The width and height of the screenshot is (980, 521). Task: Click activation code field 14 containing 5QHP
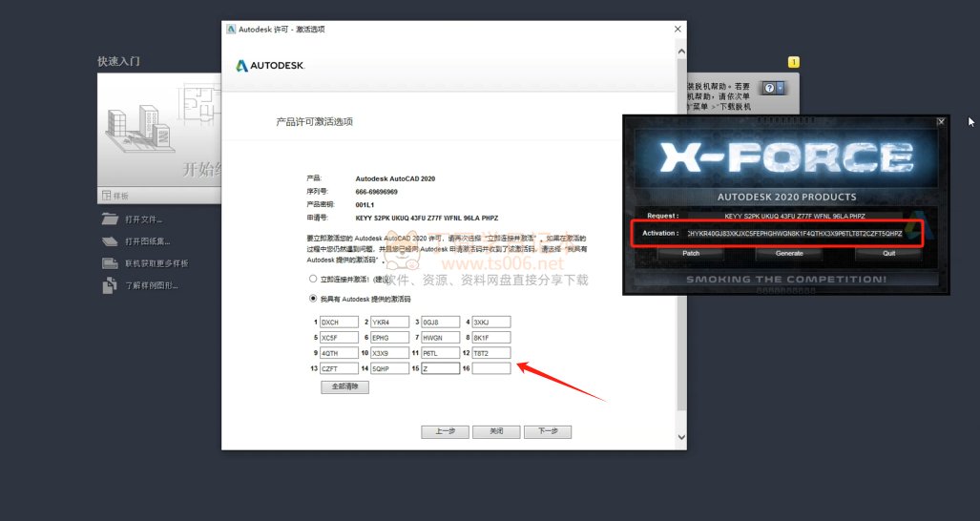pyautogui.click(x=390, y=368)
